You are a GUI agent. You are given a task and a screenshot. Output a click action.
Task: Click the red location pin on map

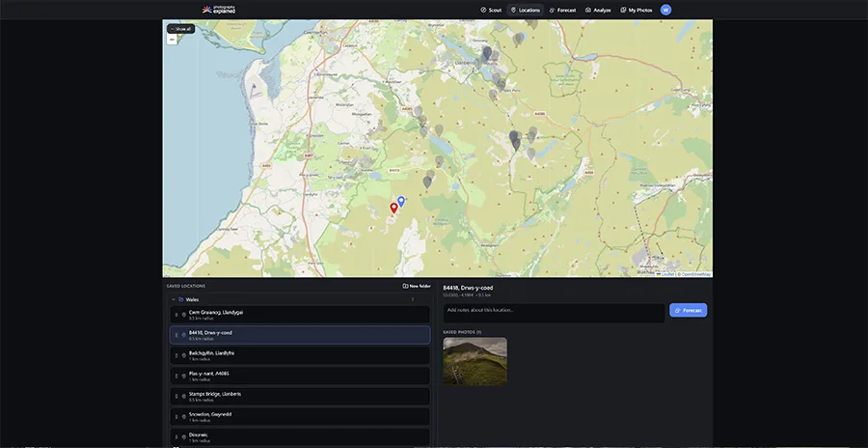tap(393, 208)
